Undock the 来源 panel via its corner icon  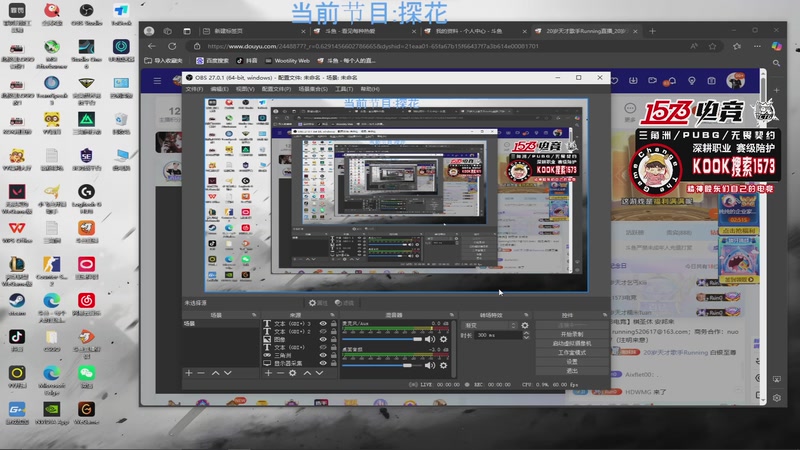(333, 315)
